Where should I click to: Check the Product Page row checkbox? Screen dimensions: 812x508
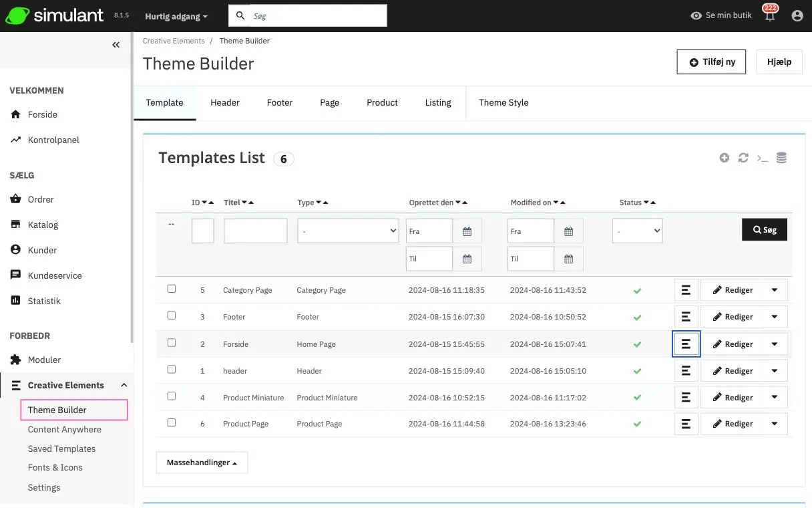coord(172,422)
